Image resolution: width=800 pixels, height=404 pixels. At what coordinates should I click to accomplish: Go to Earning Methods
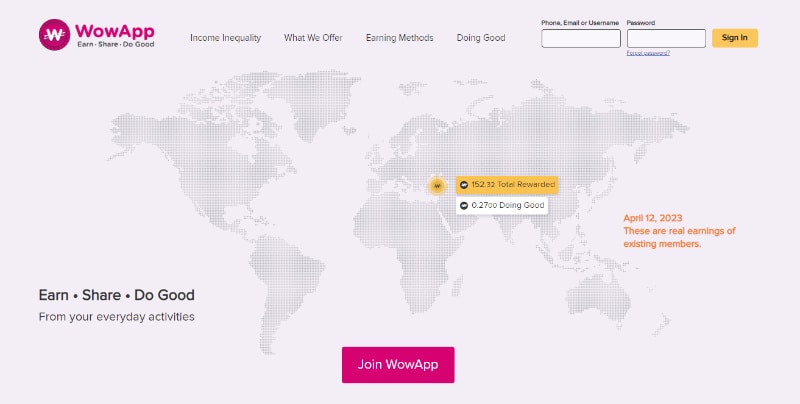click(399, 38)
